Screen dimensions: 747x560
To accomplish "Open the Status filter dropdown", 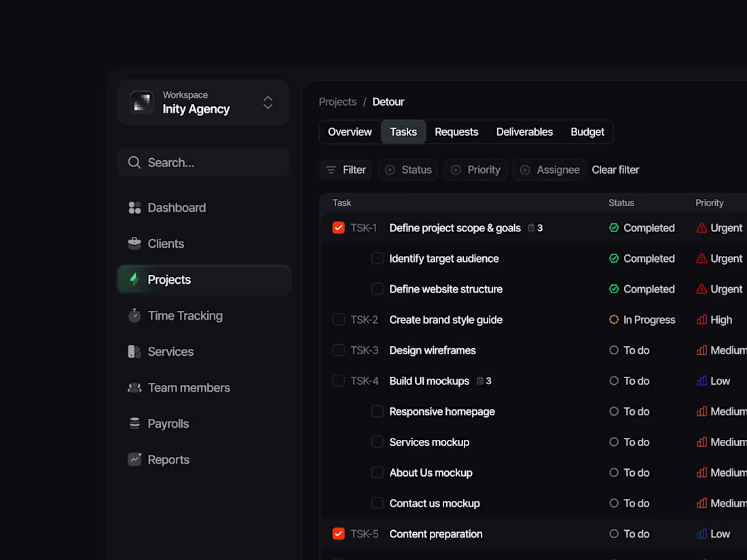I will [407, 170].
